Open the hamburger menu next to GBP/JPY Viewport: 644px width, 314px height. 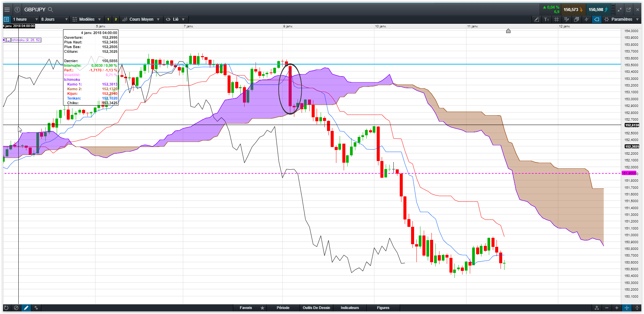(x=7, y=10)
